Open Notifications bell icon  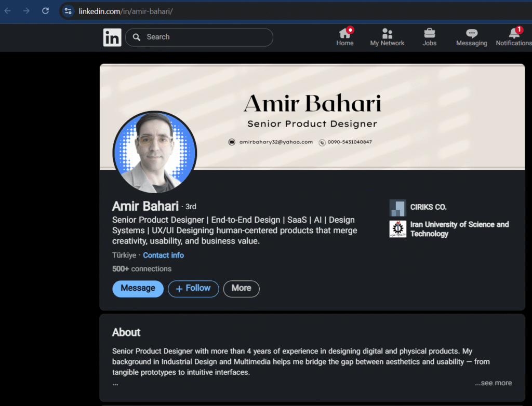click(x=514, y=34)
